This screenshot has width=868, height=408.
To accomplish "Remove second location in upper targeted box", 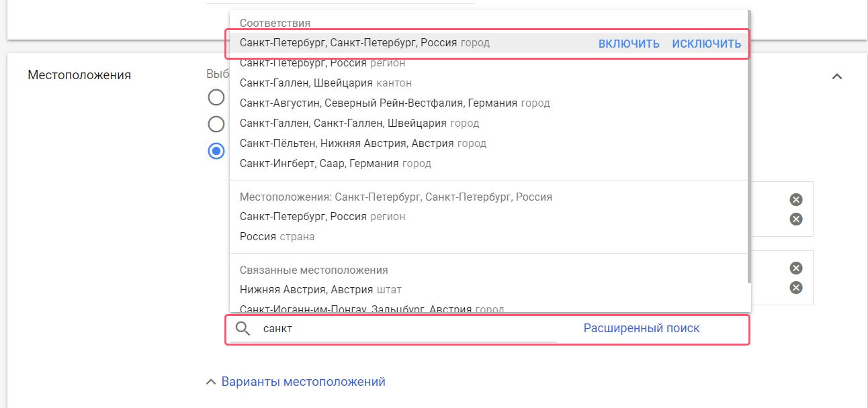I will click(x=796, y=219).
